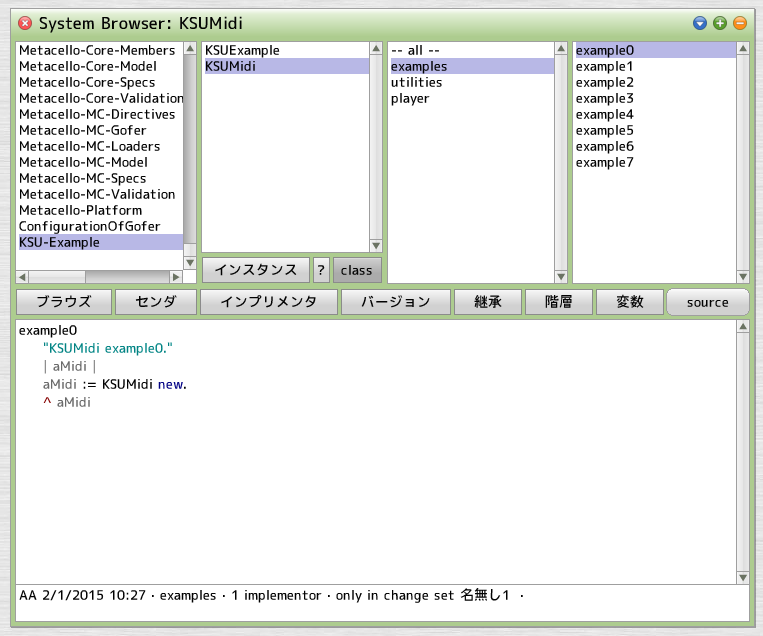This screenshot has height=636, width=763.
Task: Select Metacello-Core-Validation category
Action: tap(100, 98)
